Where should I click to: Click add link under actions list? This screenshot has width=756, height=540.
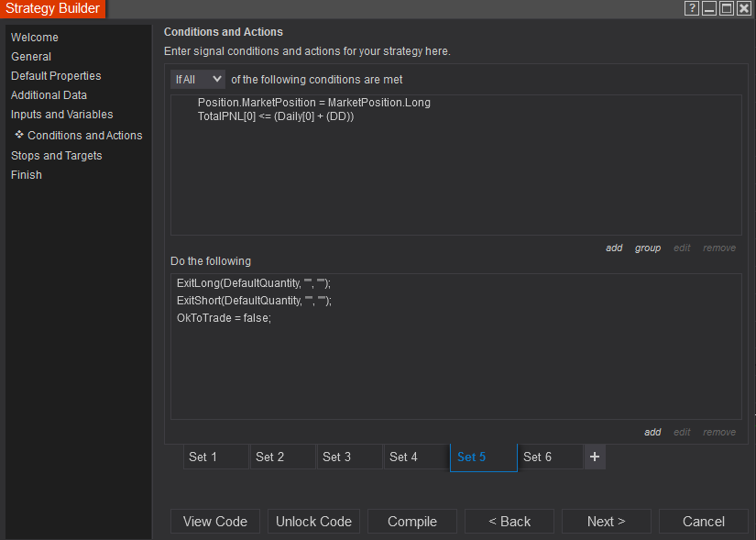click(x=652, y=433)
